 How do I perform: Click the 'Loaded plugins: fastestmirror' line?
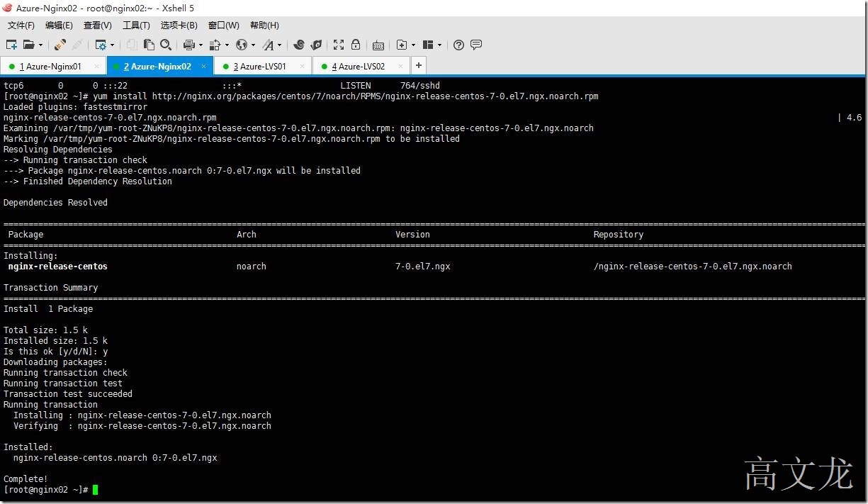pyautogui.click(x=76, y=107)
